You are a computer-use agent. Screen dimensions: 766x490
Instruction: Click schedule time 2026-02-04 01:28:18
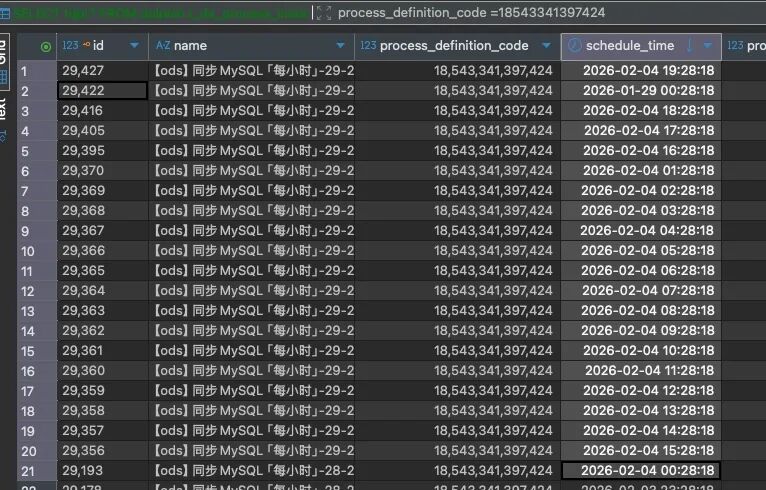pyautogui.click(x=641, y=171)
